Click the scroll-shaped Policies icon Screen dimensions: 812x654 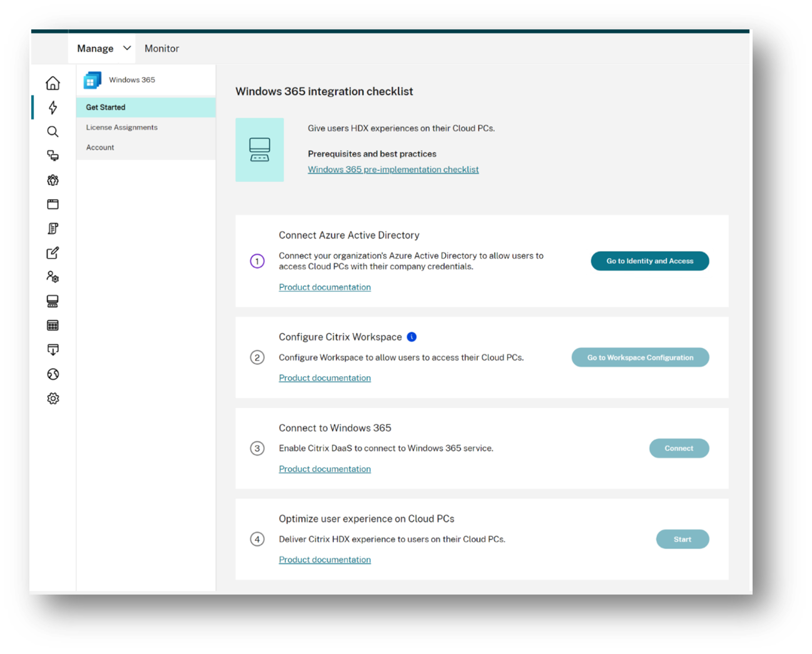tap(53, 228)
